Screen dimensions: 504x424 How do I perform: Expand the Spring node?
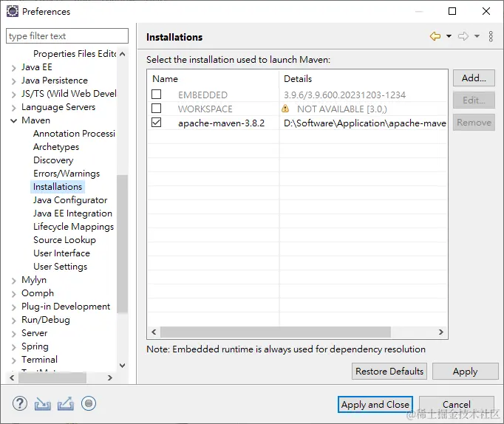pos(13,347)
